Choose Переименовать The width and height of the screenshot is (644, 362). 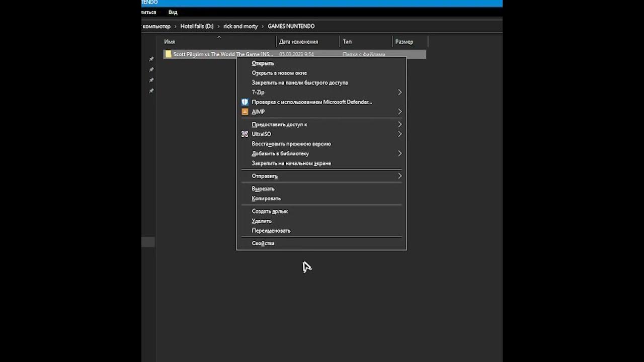[271, 231]
